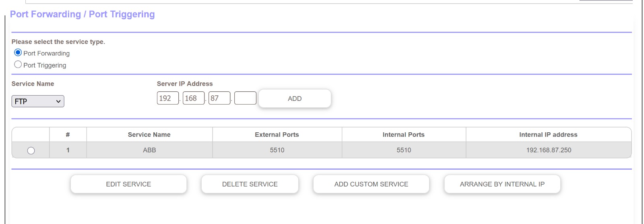Click the External Ports column header
This screenshot has height=224, width=644.
click(277, 135)
